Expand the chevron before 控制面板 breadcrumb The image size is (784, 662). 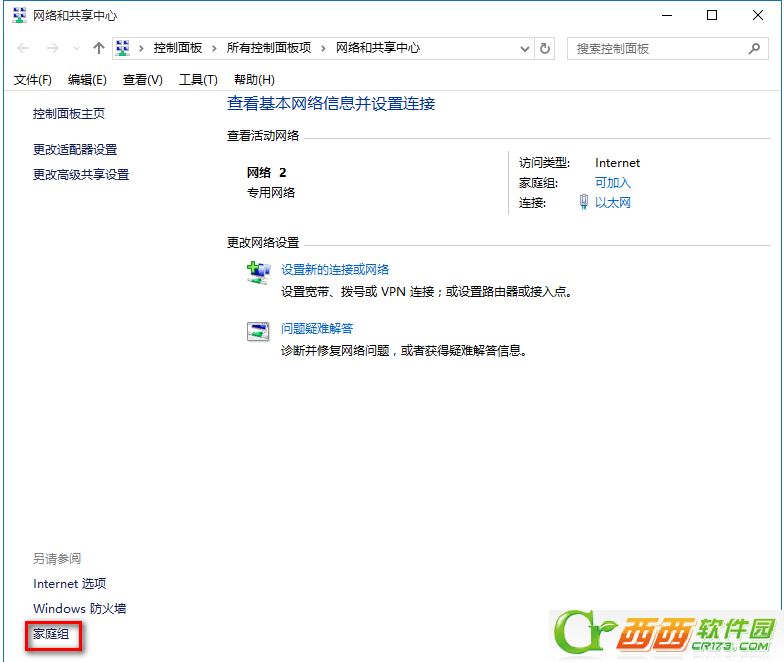click(x=142, y=48)
